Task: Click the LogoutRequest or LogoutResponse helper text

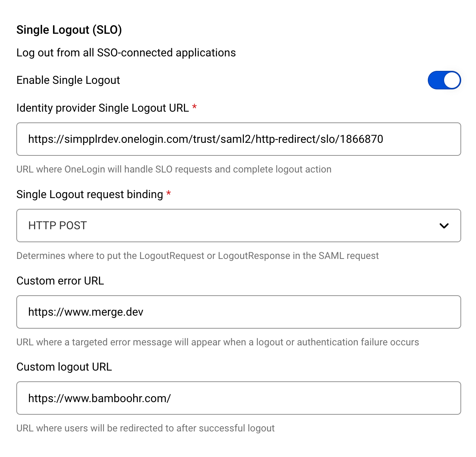Action: point(198,256)
